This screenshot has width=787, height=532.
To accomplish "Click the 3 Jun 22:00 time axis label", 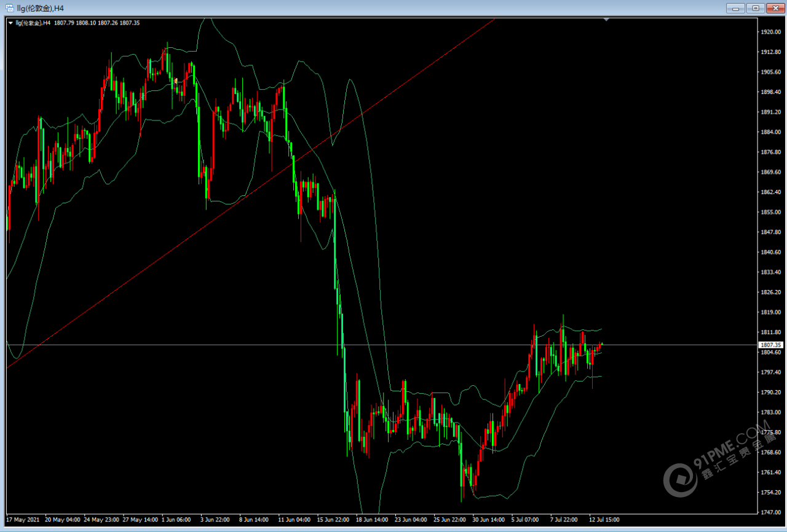I will tap(216, 519).
